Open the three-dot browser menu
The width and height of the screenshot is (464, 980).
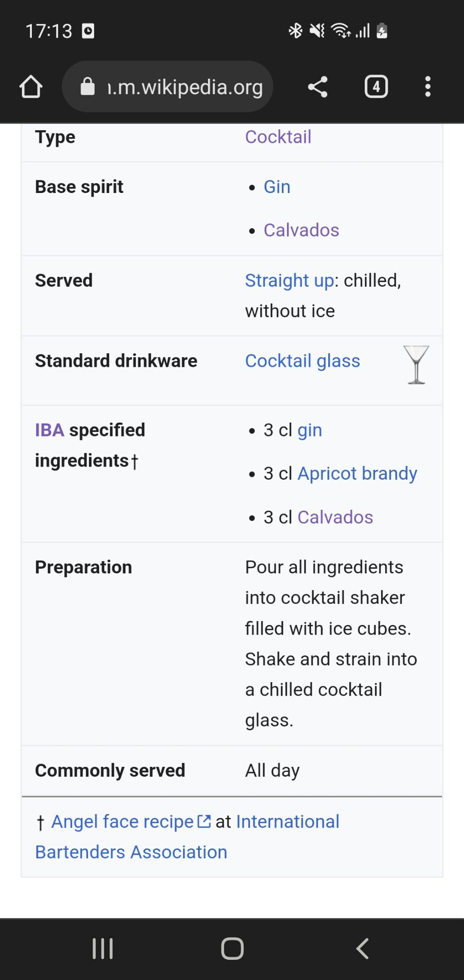tap(427, 87)
